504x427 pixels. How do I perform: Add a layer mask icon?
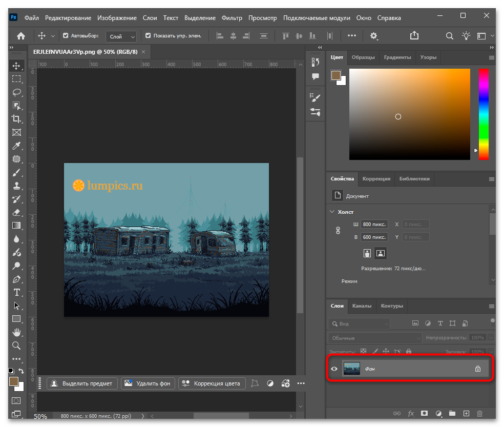[x=424, y=414]
